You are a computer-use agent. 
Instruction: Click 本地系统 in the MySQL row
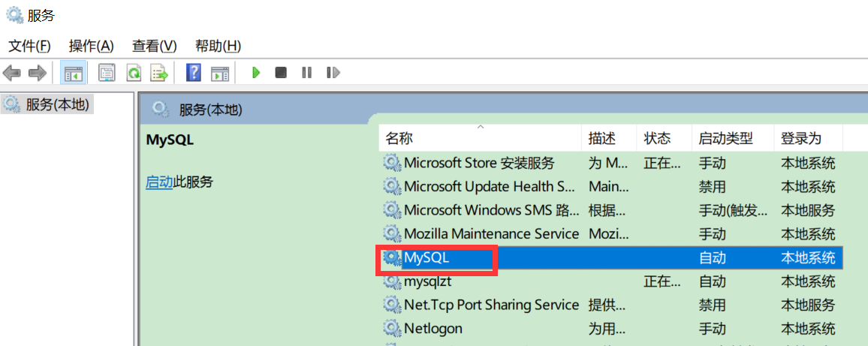(808, 257)
